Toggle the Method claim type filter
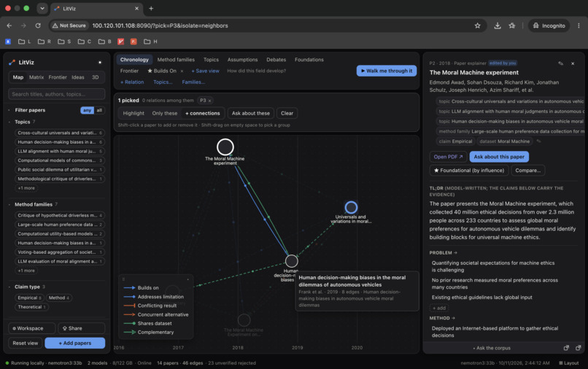Image resolution: width=588 pixels, height=369 pixels. [x=59, y=298]
